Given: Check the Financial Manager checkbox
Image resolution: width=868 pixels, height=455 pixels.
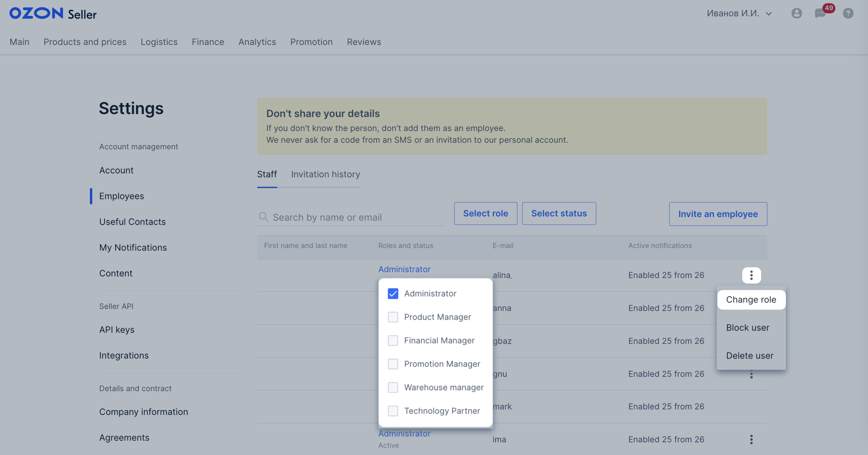Looking at the screenshot, I should pos(393,340).
